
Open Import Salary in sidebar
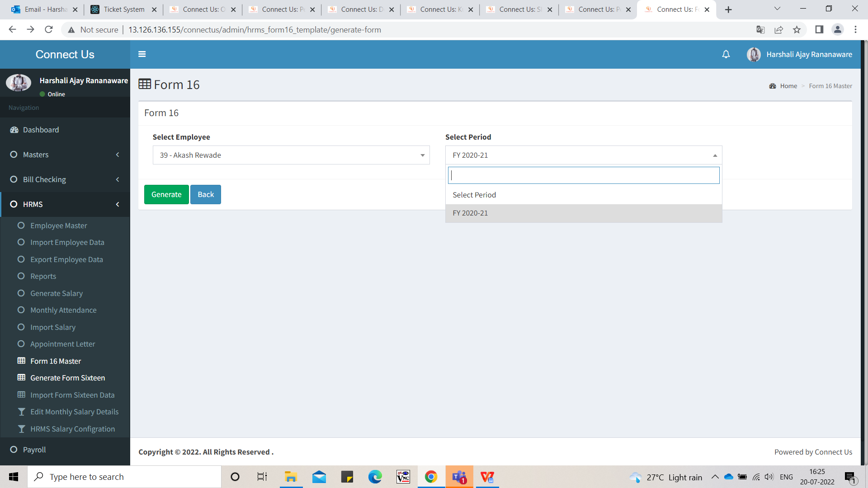(x=53, y=327)
